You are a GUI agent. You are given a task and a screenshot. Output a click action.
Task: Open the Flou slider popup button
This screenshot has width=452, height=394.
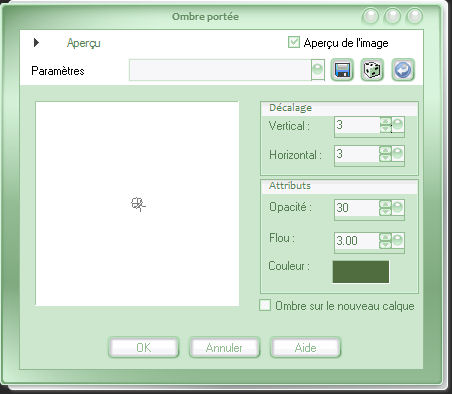click(x=398, y=241)
